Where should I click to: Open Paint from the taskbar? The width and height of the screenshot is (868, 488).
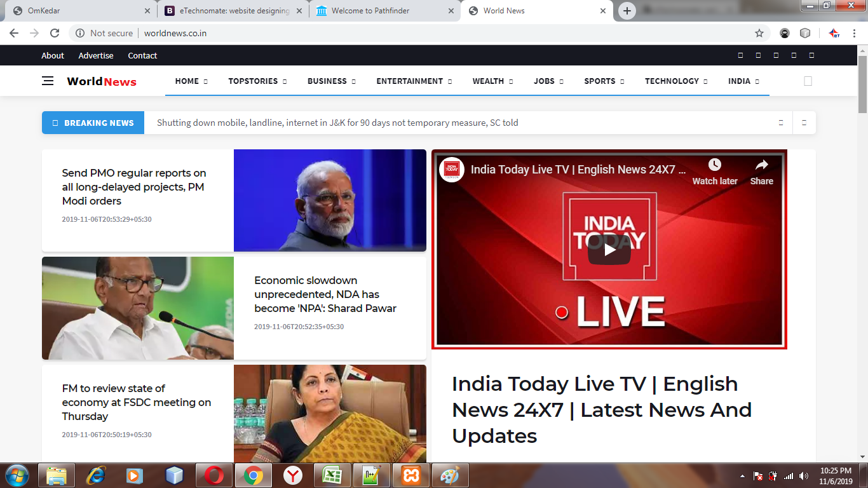451,475
